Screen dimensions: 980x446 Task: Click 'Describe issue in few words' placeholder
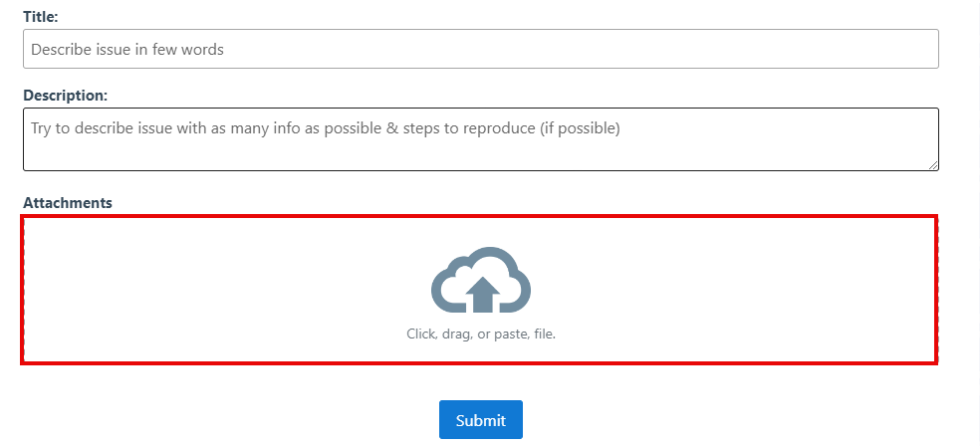tap(127, 49)
